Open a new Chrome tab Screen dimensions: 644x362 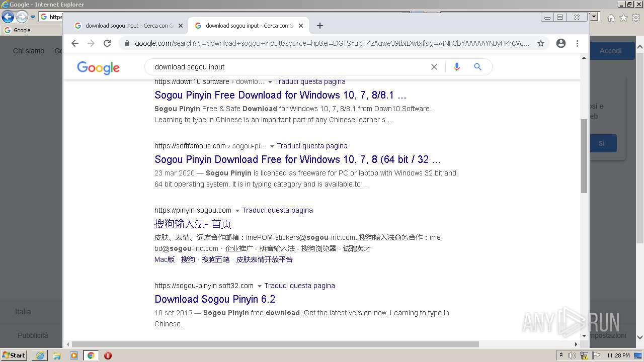(320, 26)
